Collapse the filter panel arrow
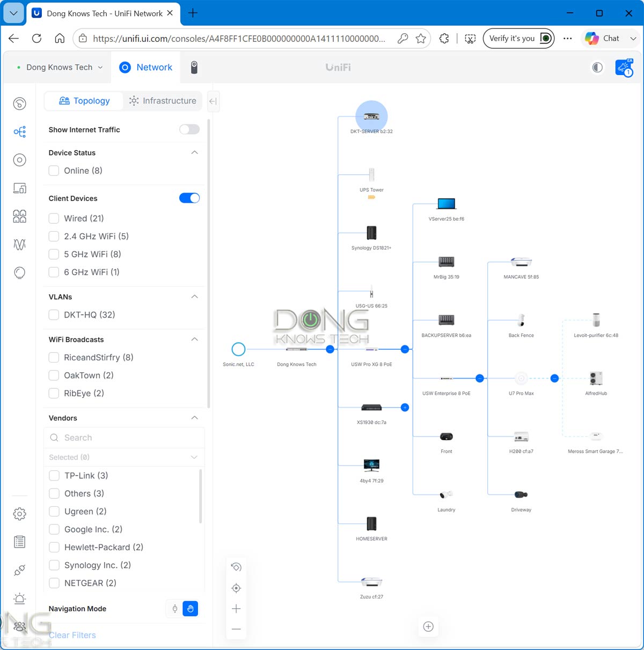 point(213,101)
